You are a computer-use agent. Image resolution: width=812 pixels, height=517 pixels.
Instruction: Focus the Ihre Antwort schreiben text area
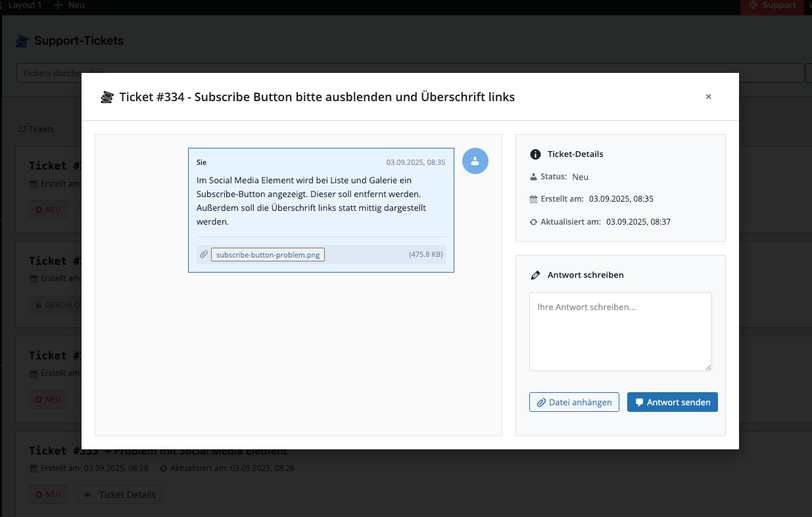[x=620, y=331]
